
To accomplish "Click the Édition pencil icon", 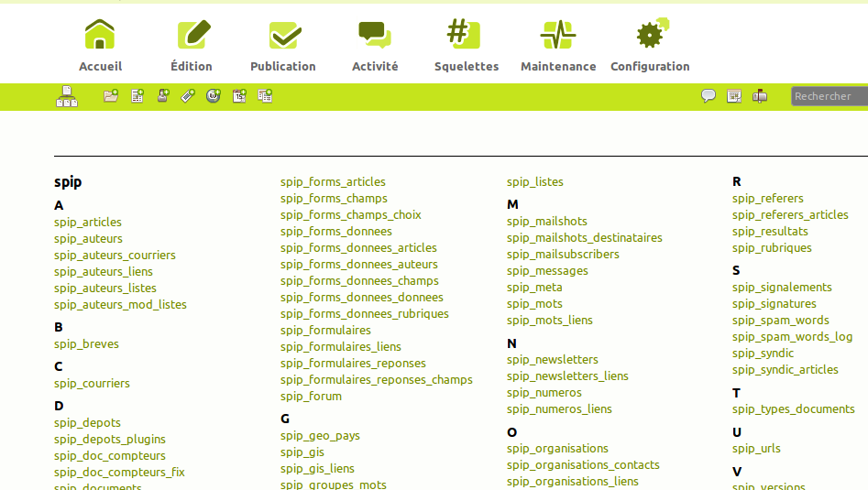I will tap(193, 34).
